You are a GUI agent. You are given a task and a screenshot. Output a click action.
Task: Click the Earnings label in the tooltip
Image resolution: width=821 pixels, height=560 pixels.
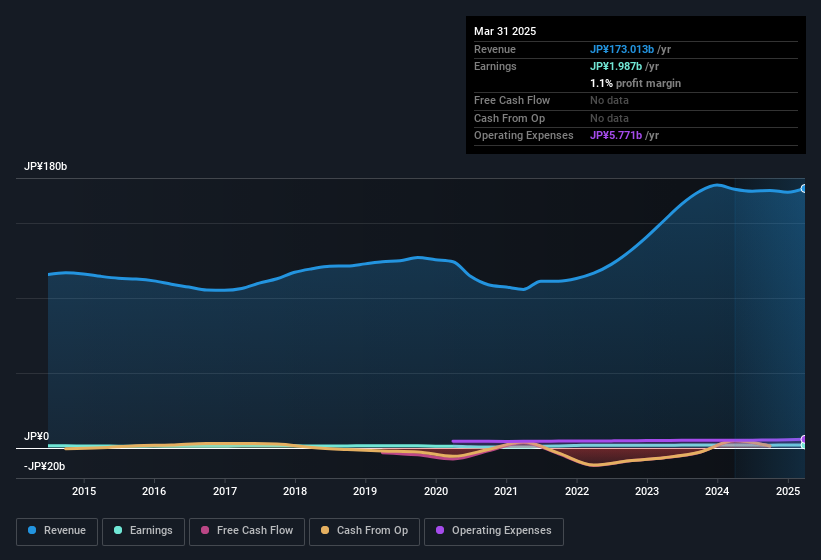coord(495,66)
